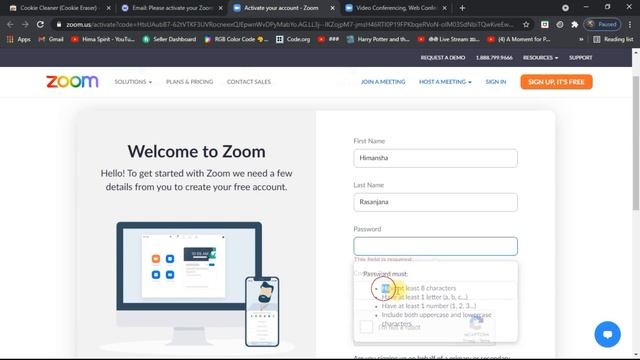Open the Hima Spirit YouTube bookmark
Viewport: 640px width, 360px height.
tap(103, 39)
